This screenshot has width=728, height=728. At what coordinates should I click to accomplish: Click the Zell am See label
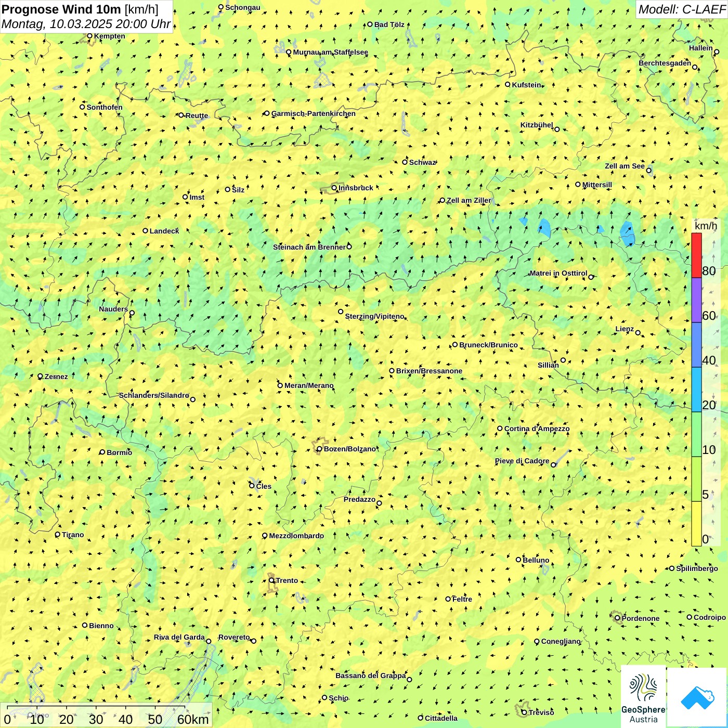point(625,166)
